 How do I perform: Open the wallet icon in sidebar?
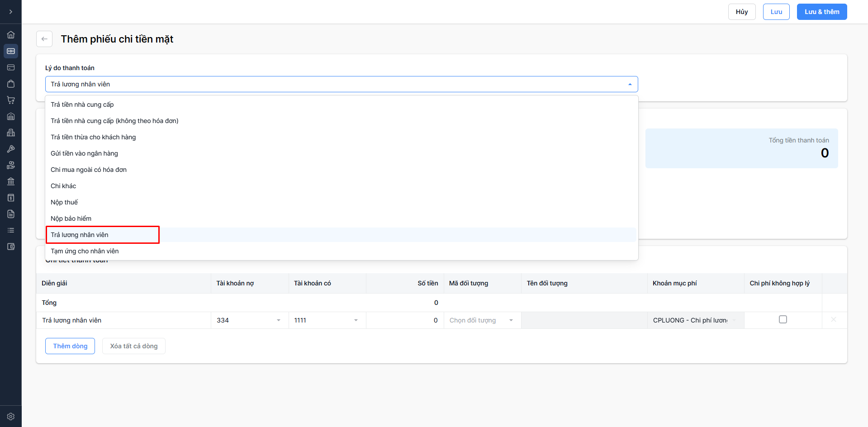pos(11,247)
